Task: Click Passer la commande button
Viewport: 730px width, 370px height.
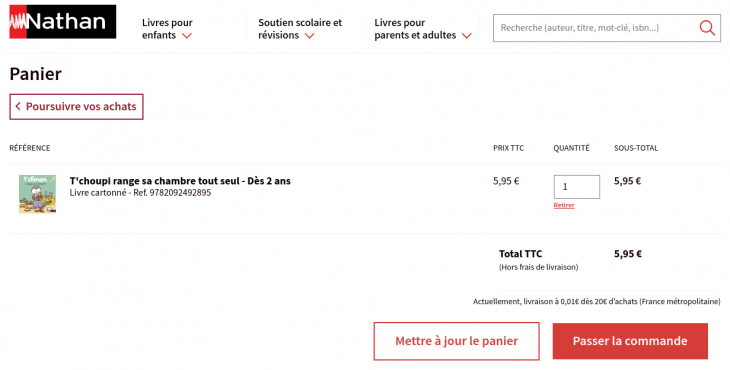Action: point(630,341)
